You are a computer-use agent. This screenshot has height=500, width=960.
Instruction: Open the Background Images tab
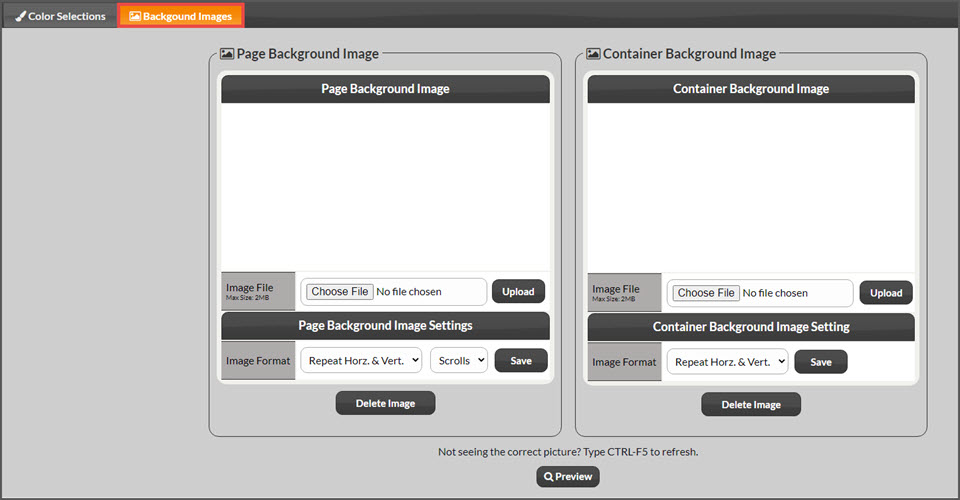coord(181,16)
